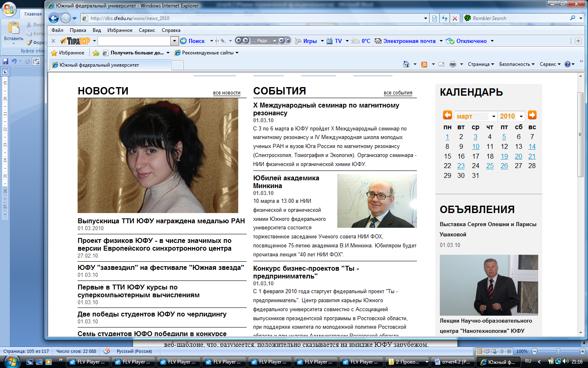This screenshot has width=588, height=368.
Task: Click the Minkin academic photo thumbnail
Action: [x=377, y=201]
